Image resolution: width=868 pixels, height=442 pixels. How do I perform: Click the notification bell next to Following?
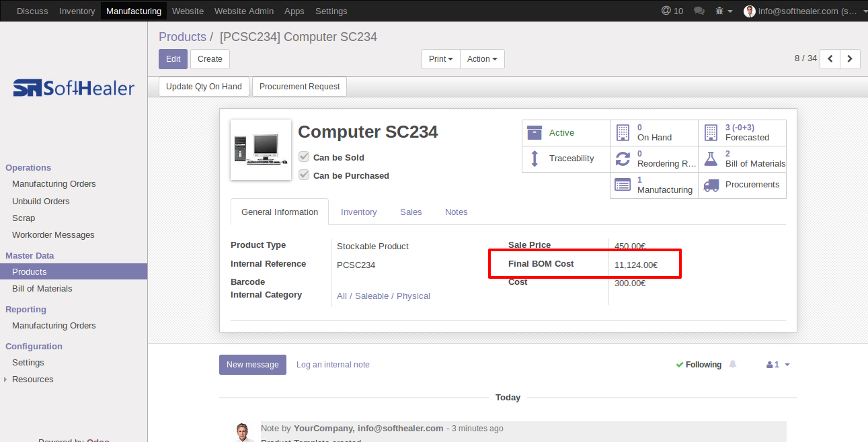point(733,364)
